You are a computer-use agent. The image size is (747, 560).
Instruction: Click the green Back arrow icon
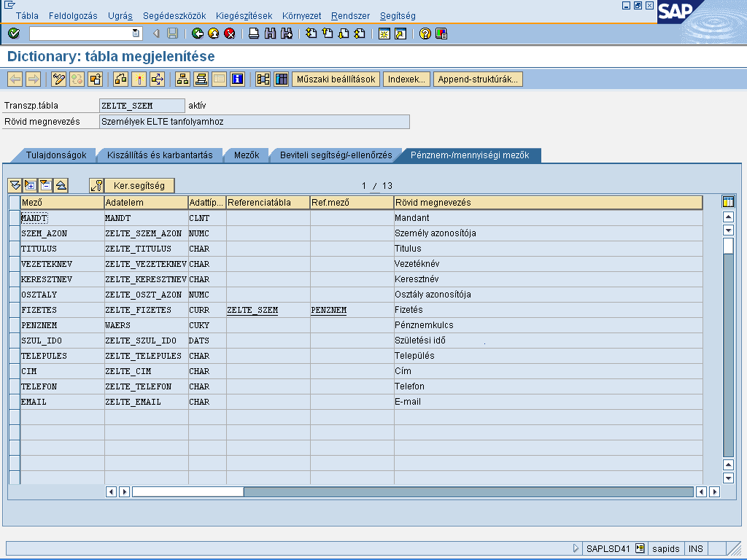click(x=197, y=34)
